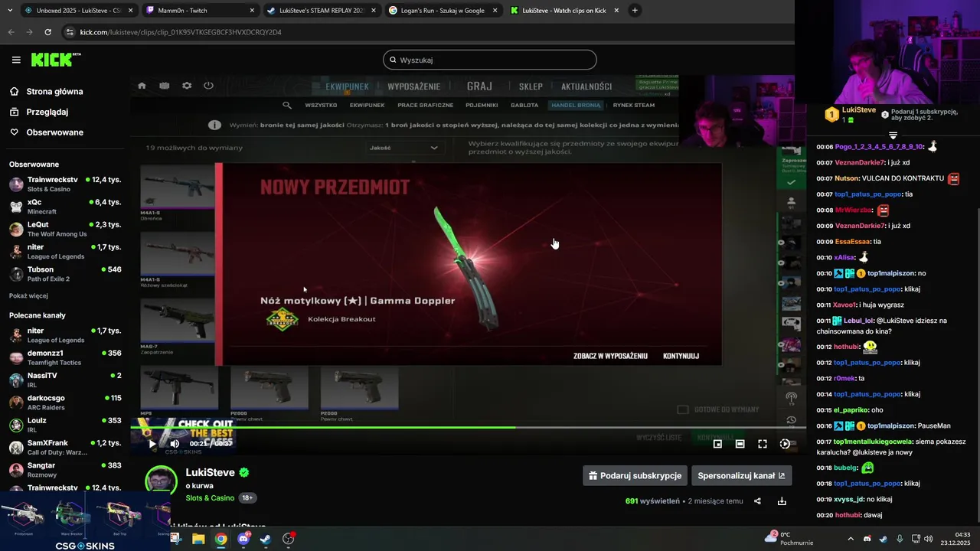Toggle theater mode on the player
Screen dimensions: 980x551
pos(740,444)
